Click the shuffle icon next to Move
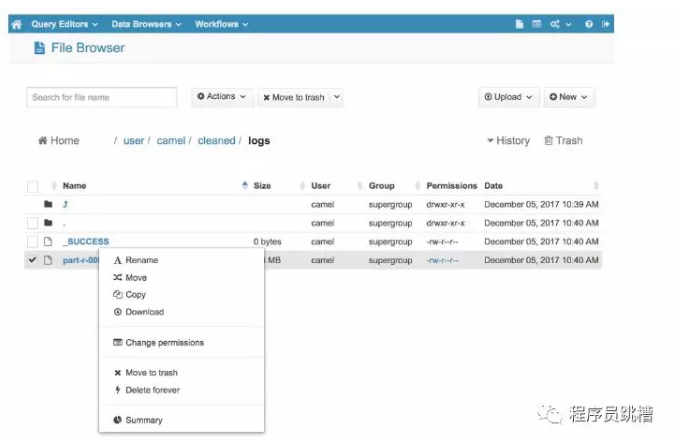Viewport: 695px width, 441px height. coord(117,277)
